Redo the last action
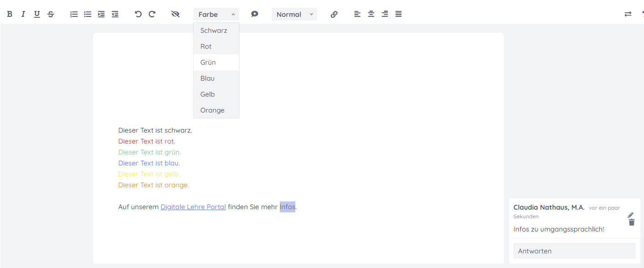This screenshot has height=268, width=644. click(x=152, y=14)
